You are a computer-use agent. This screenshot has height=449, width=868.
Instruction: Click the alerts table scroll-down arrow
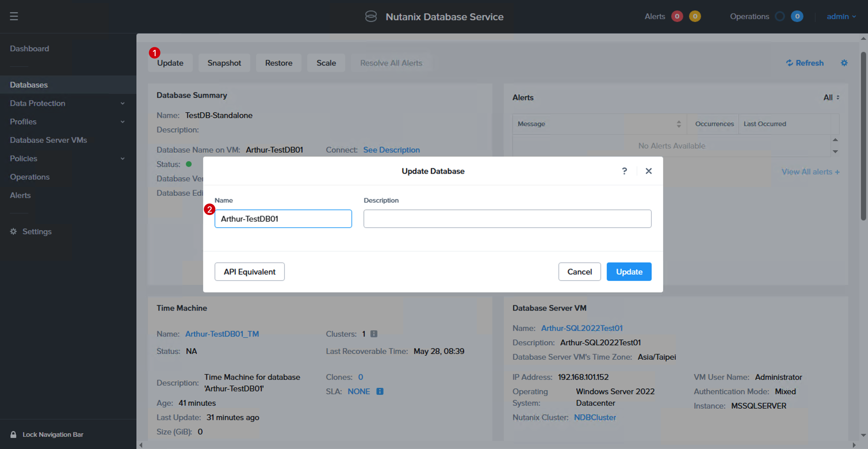click(835, 152)
